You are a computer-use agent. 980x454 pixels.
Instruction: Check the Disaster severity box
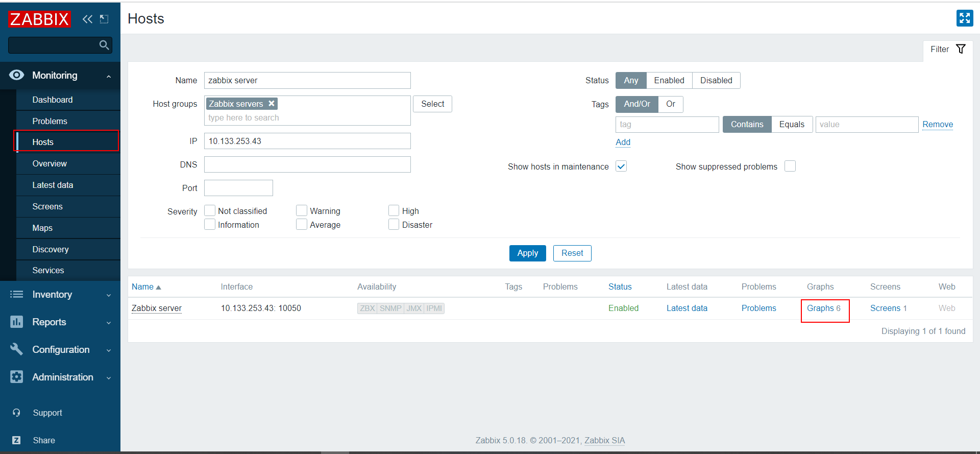[x=394, y=224]
